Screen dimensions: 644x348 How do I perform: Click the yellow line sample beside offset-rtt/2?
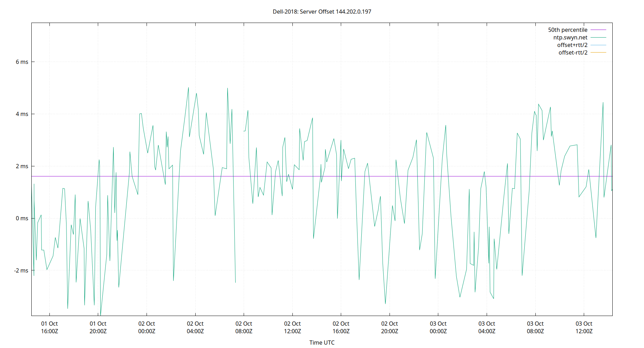[x=598, y=53]
